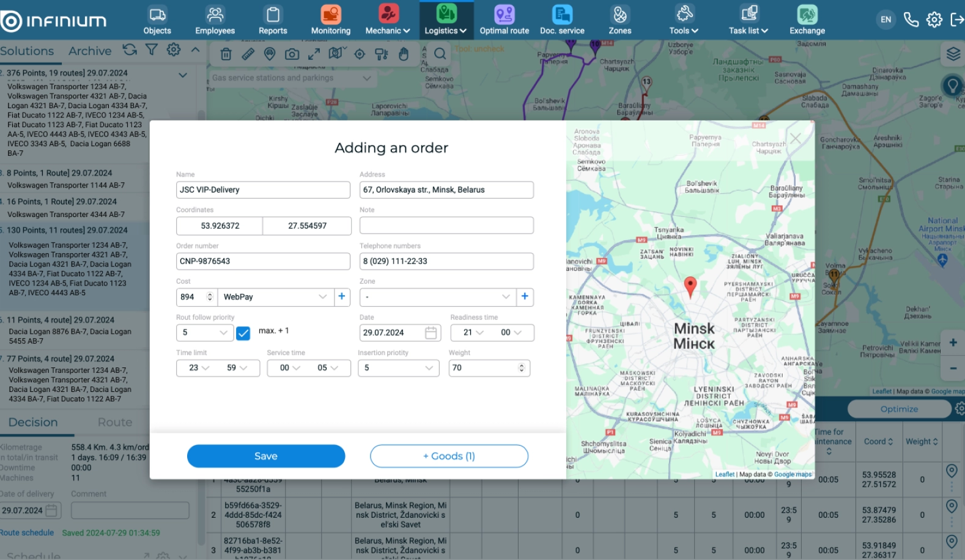Click the Zones icon in top bar
The image size is (965, 560).
[x=619, y=15]
